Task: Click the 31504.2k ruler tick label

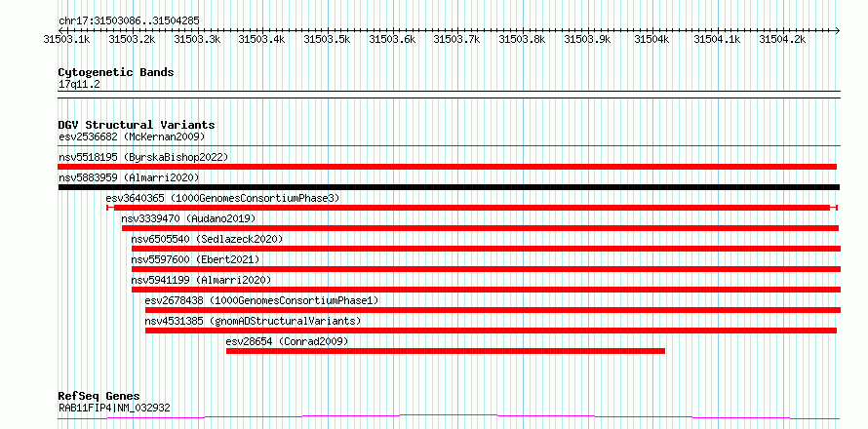Action: 782,39
